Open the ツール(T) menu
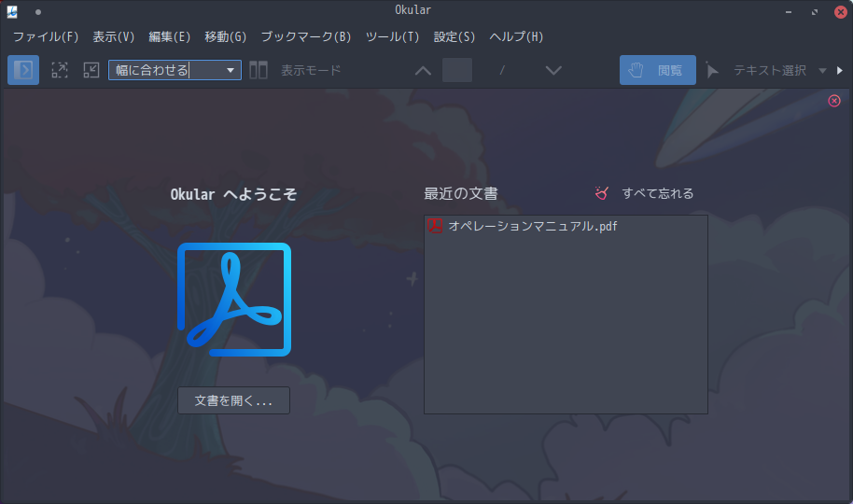The image size is (853, 504). coord(392,36)
